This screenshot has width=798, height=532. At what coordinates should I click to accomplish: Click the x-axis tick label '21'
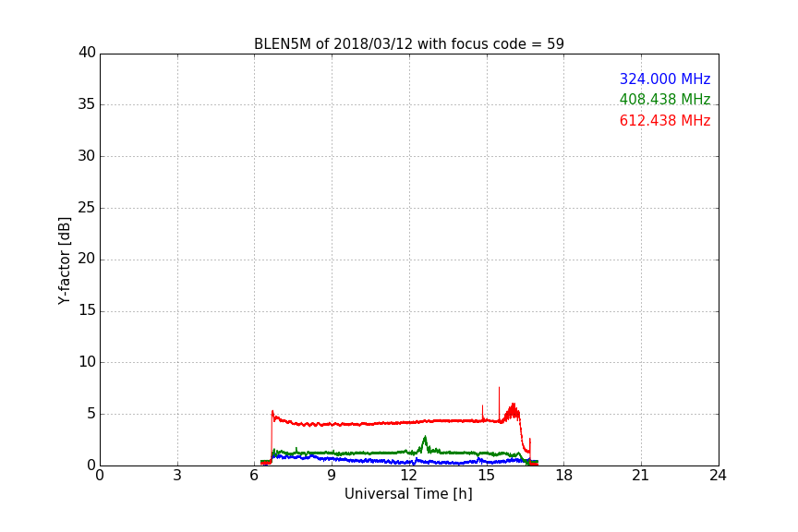[x=641, y=476]
